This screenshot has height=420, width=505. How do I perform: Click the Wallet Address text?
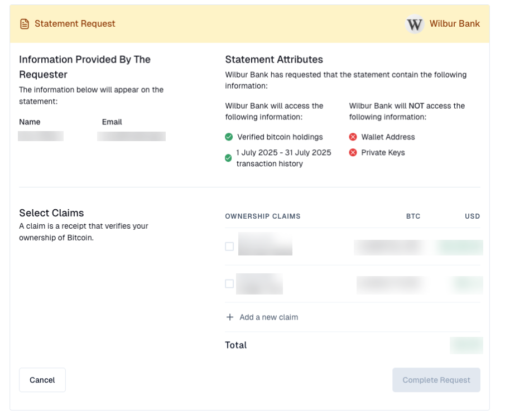pos(388,137)
